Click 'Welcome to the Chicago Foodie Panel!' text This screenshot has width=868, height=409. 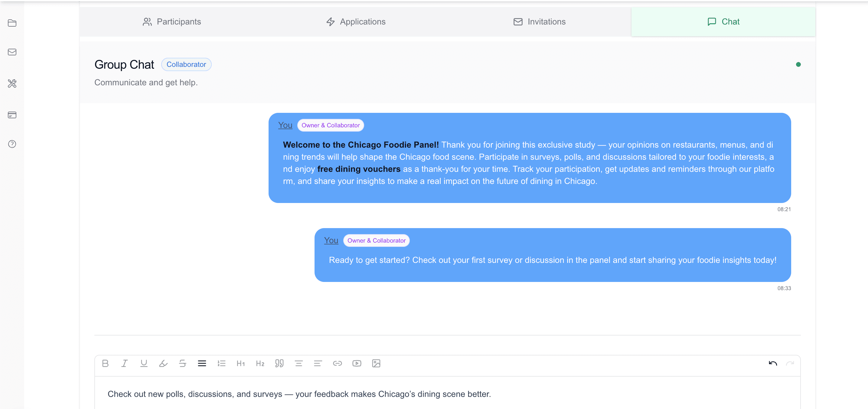tap(361, 145)
